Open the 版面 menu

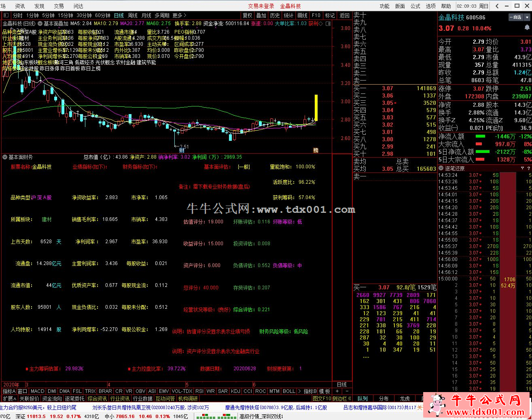click(x=400, y=6)
